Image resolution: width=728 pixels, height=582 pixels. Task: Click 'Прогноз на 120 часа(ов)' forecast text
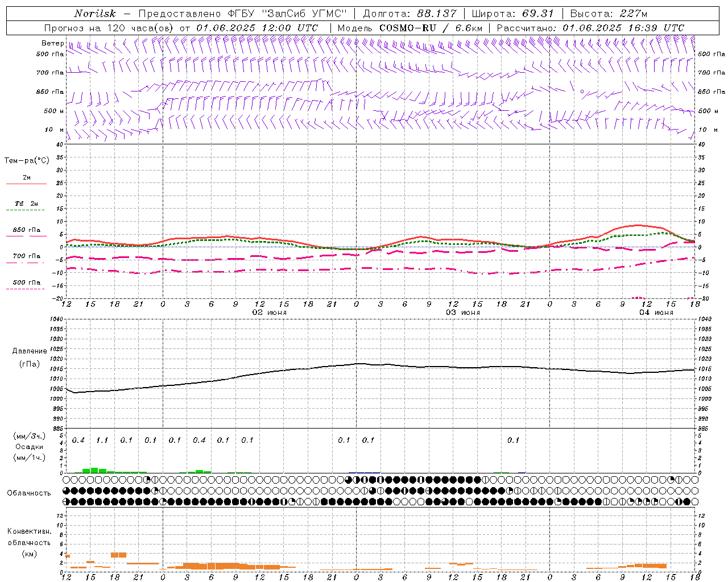[x=109, y=28]
